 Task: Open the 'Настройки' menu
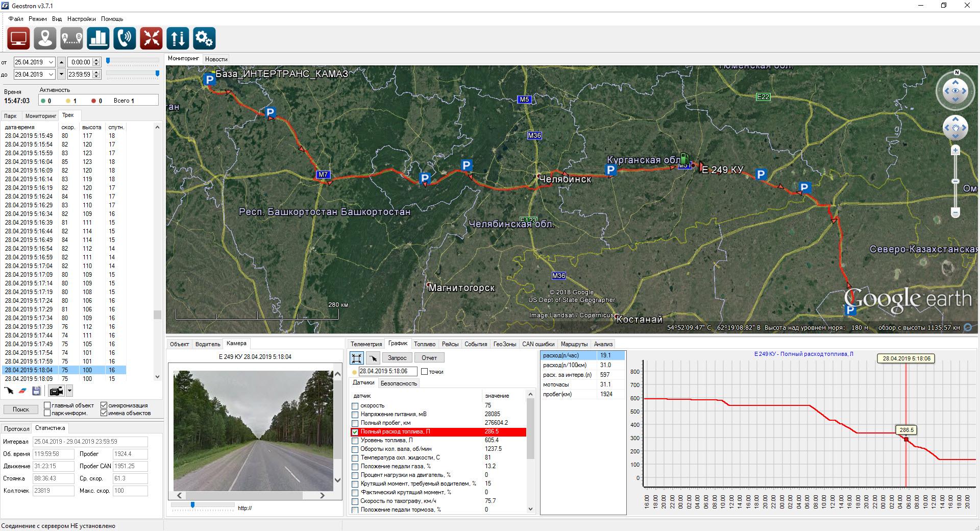pos(81,19)
